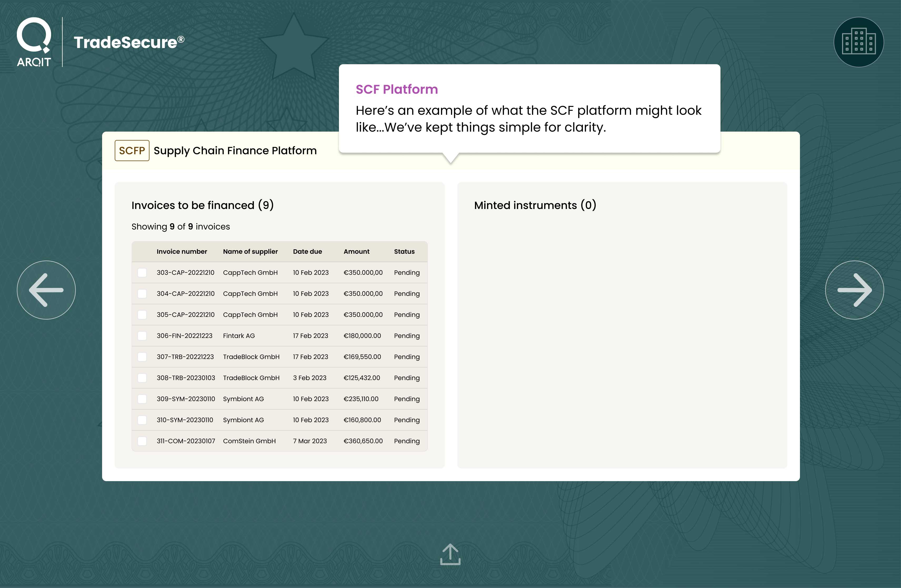Image resolution: width=901 pixels, height=588 pixels.
Task: Select checkbox for invoice 307-TRB-20221223
Action: pos(142,357)
